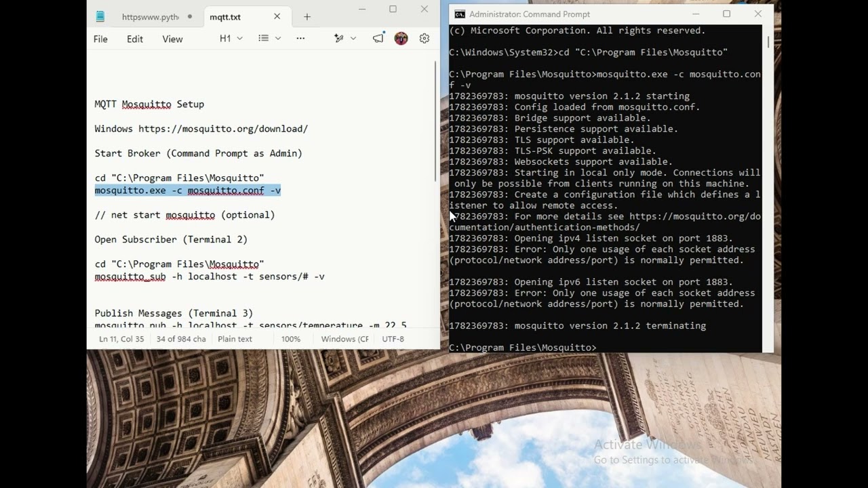The width and height of the screenshot is (868, 488).
Task: Close the mqtt.txt tab
Action: [277, 17]
